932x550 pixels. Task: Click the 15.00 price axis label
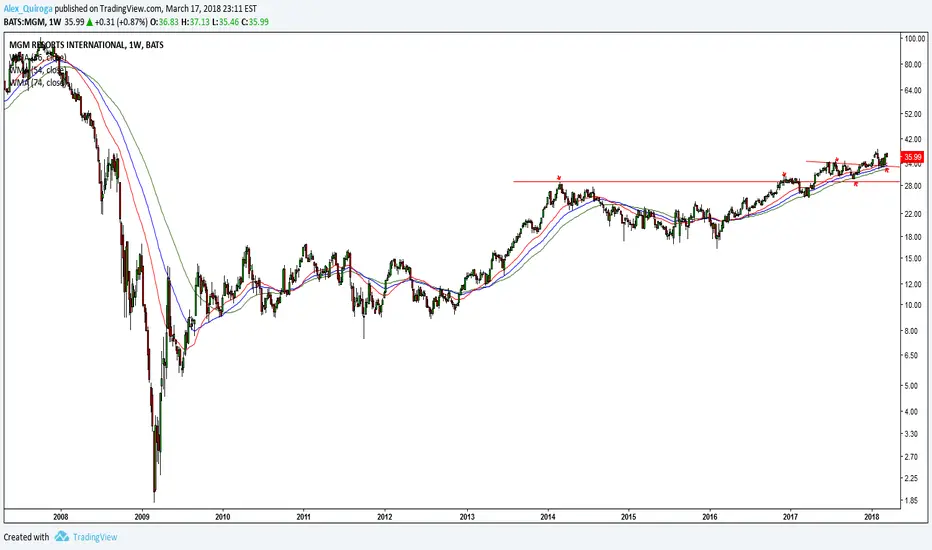click(x=912, y=258)
